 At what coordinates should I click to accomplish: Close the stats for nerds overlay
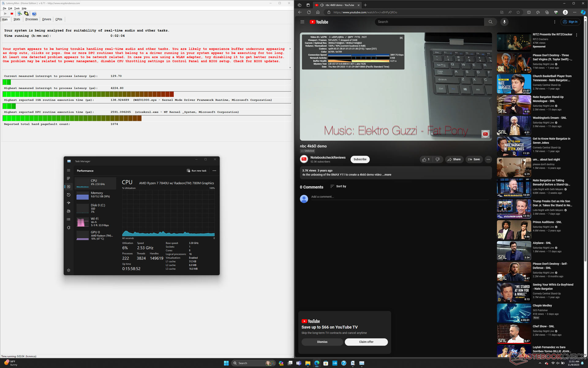[401, 38]
